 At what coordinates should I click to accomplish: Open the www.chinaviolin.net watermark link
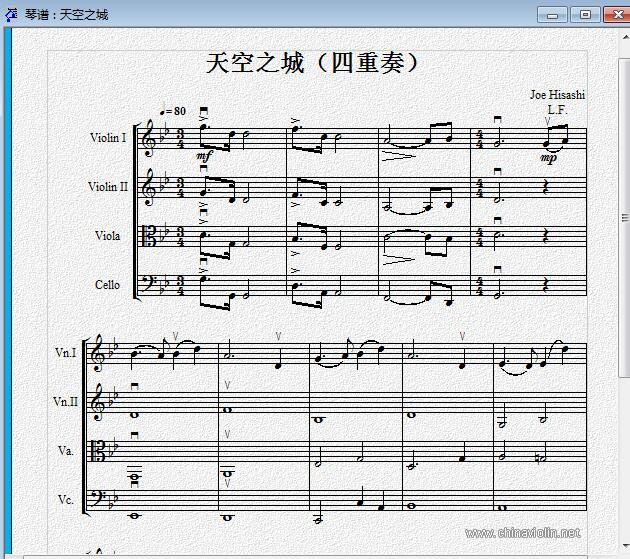(x=523, y=533)
